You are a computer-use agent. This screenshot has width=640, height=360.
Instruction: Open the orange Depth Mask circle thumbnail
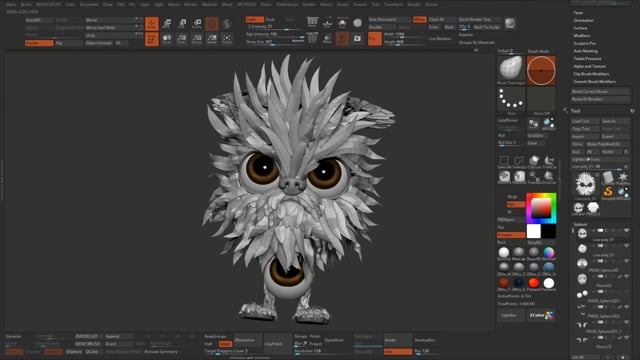click(541, 70)
